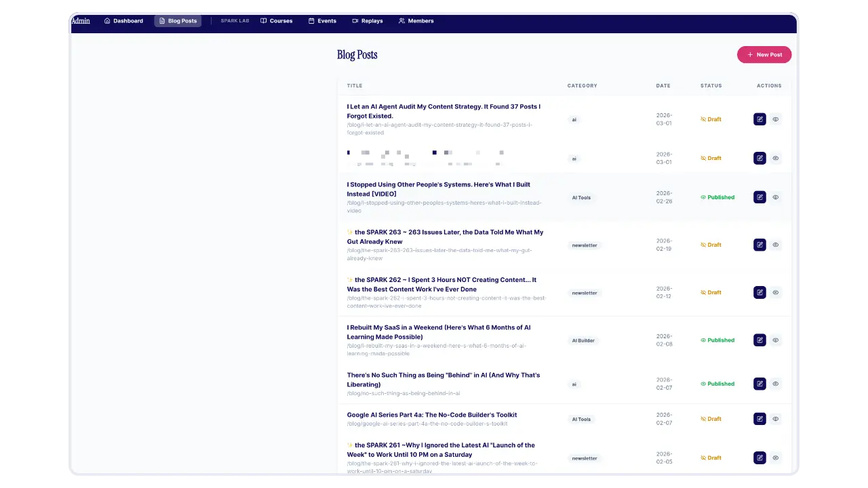Click the STATUS column header
Viewport: 868px width, 488px height.
711,85
